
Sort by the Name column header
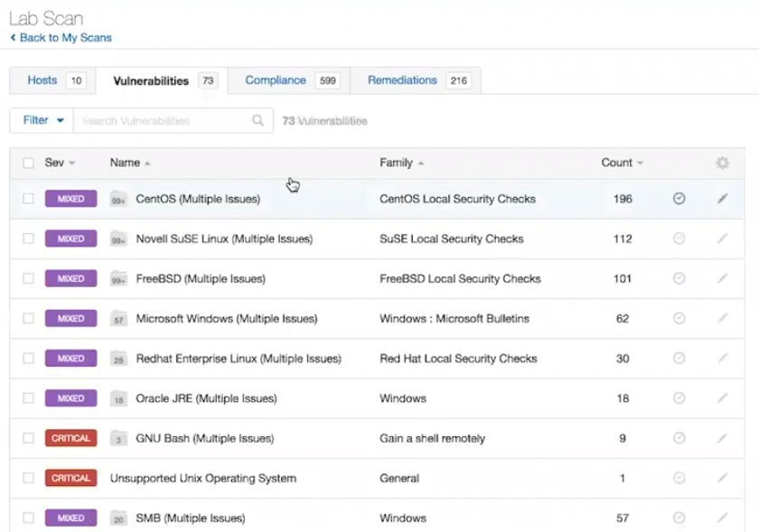pyautogui.click(x=130, y=163)
